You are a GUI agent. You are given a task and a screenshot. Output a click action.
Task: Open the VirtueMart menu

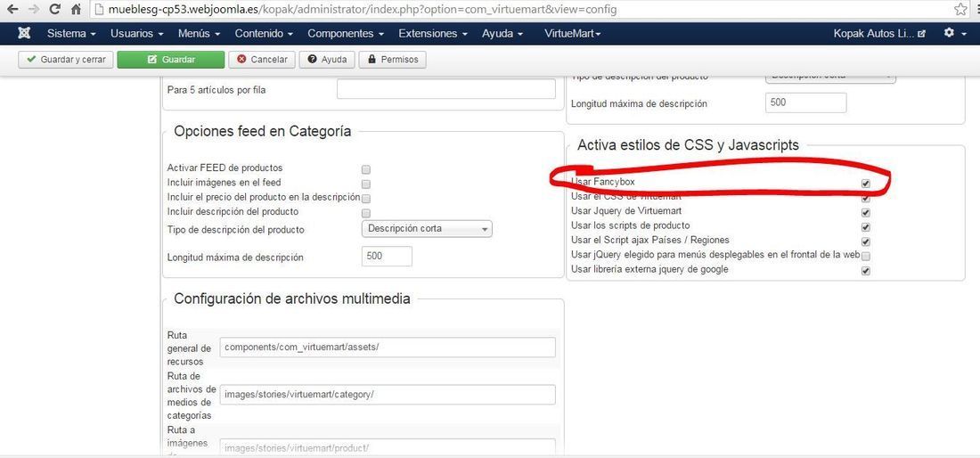[x=573, y=33]
